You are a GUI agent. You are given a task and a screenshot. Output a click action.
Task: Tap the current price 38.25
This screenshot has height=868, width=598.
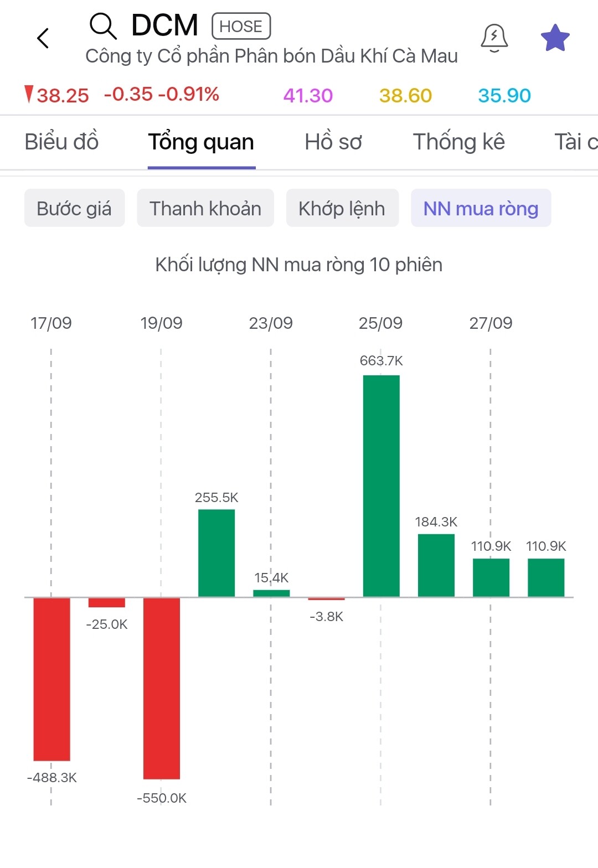point(62,96)
